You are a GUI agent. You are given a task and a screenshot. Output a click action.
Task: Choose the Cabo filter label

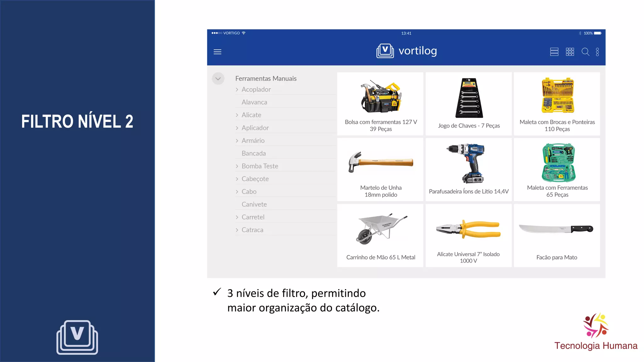pyautogui.click(x=249, y=192)
